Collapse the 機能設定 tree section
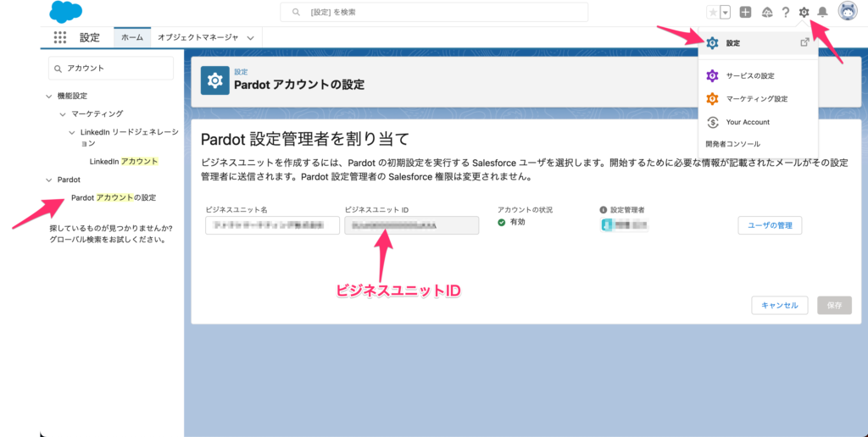868x437 pixels. [x=48, y=97]
